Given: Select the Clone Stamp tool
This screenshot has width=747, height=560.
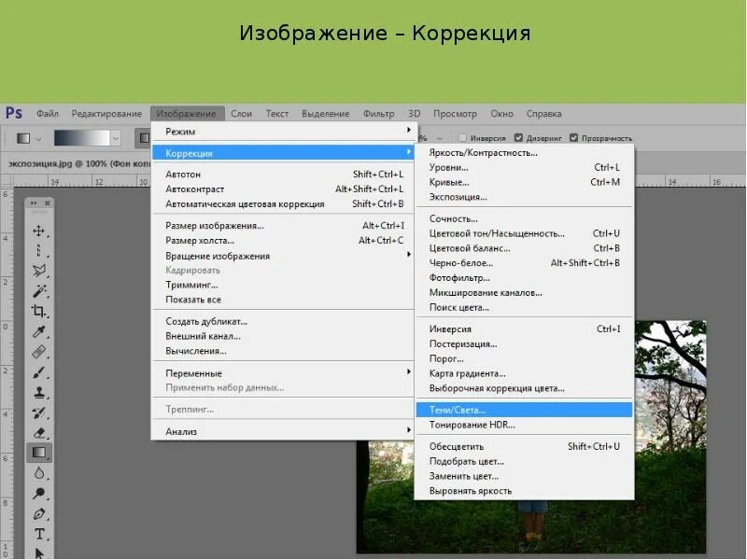Looking at the screenshot, I should (38, 392).
